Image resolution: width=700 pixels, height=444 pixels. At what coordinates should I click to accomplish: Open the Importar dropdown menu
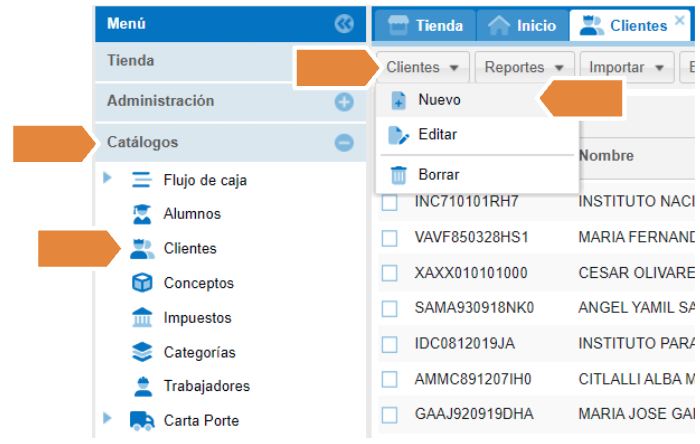point(627,68)
